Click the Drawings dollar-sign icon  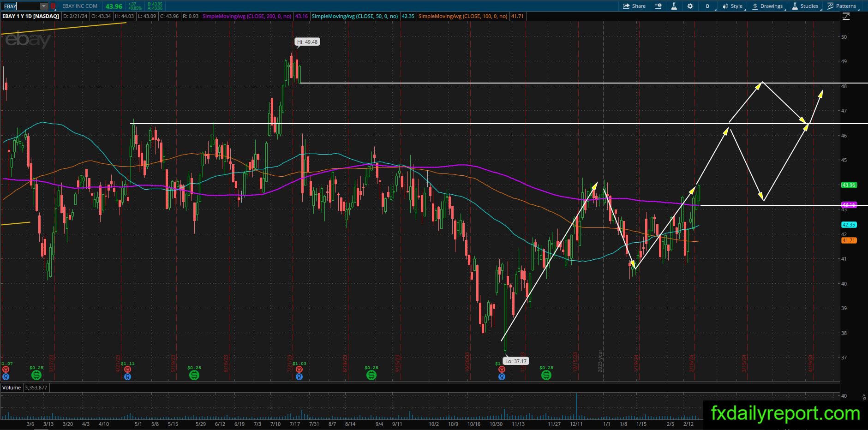click(x=755, y=6)
